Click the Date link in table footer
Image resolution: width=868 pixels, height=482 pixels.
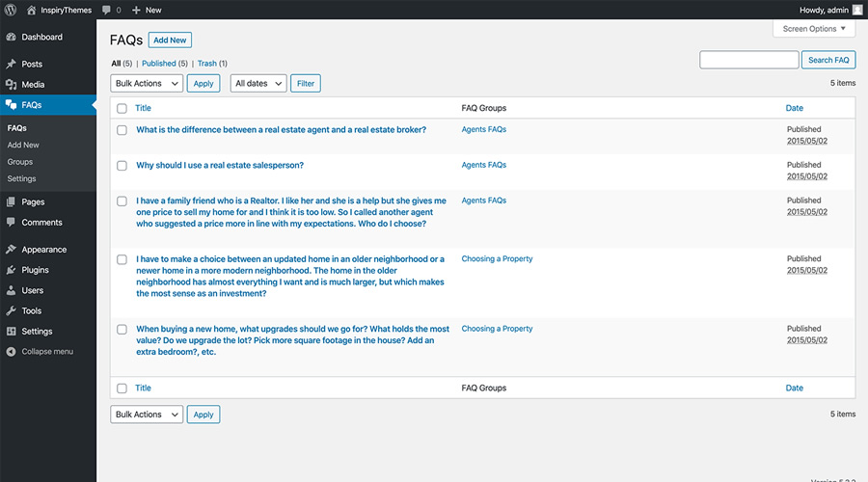point(795,388)
